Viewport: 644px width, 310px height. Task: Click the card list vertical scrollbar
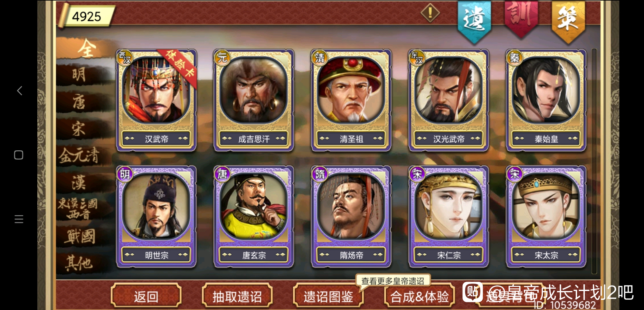pyautogui.click(x=594, y=161)
